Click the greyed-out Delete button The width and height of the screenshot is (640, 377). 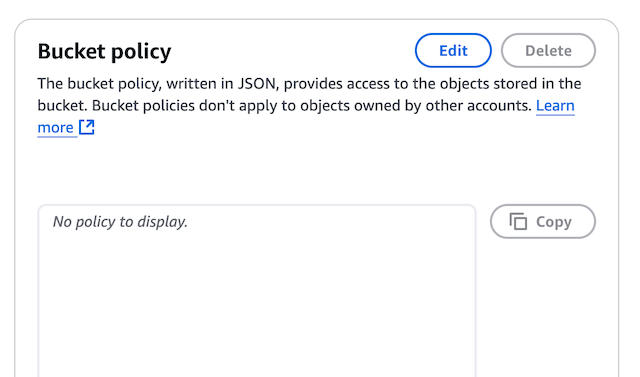pos(548,51)
